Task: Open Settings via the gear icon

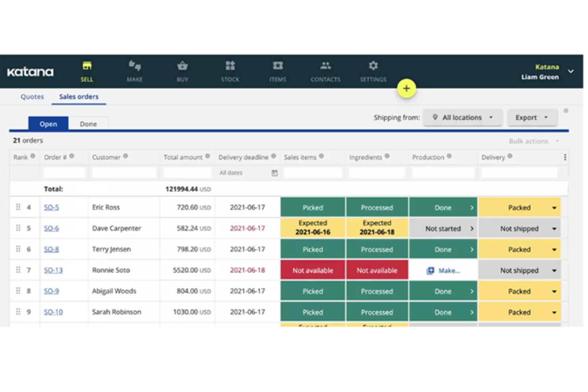Action: [373, 71]
